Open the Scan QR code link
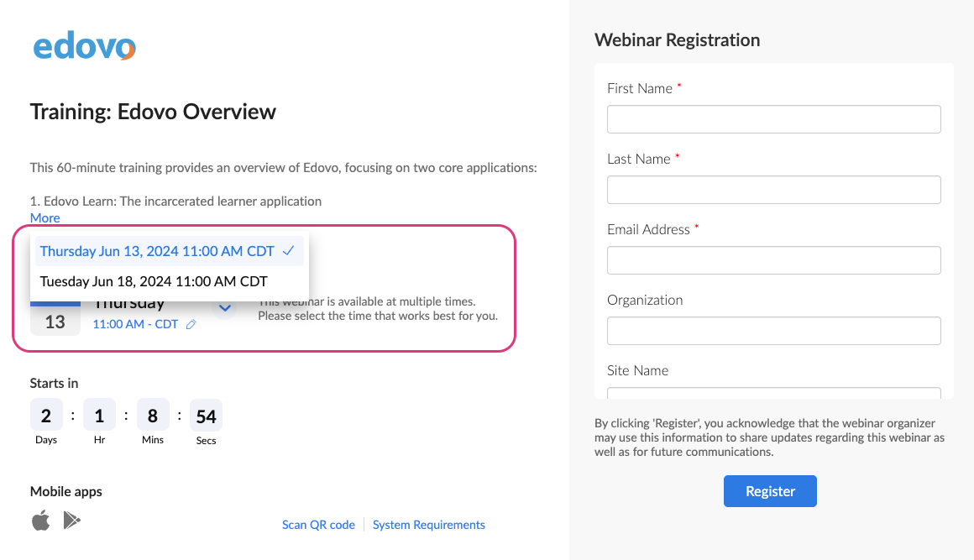 coord(318,525)
